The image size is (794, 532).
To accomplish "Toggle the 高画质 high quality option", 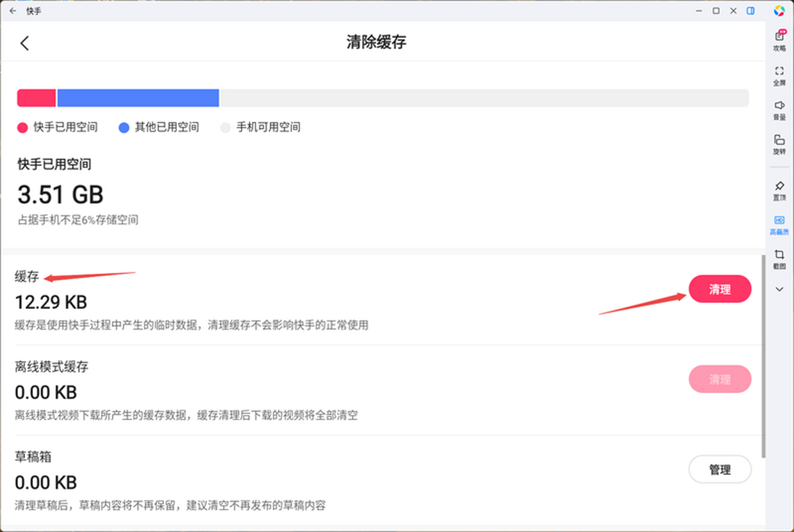I will (x=779, y=225).
